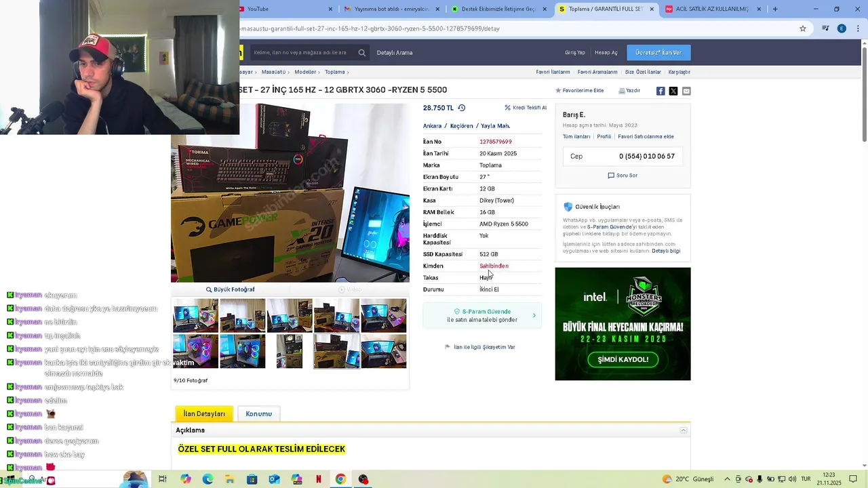Viewport: 868px width, 488px height.
Task: Share the listing on X
Action: pyautogui.click(x=673, y=91)
